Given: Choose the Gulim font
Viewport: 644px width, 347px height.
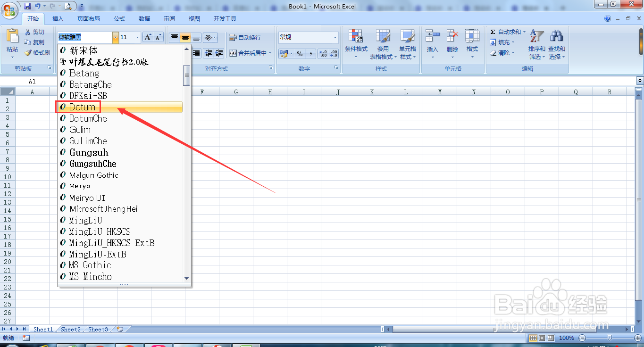Looking at the screenshot, I should click(x=120, y=130).
